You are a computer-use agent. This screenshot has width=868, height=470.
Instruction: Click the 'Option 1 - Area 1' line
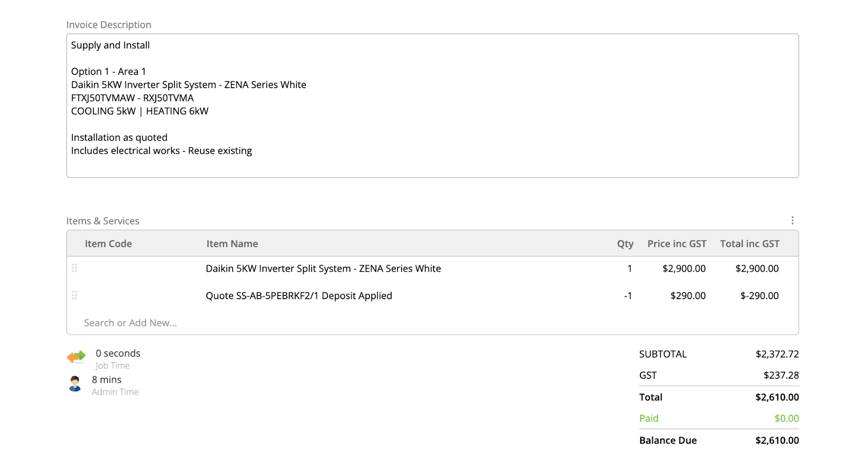tap(108, 72)
